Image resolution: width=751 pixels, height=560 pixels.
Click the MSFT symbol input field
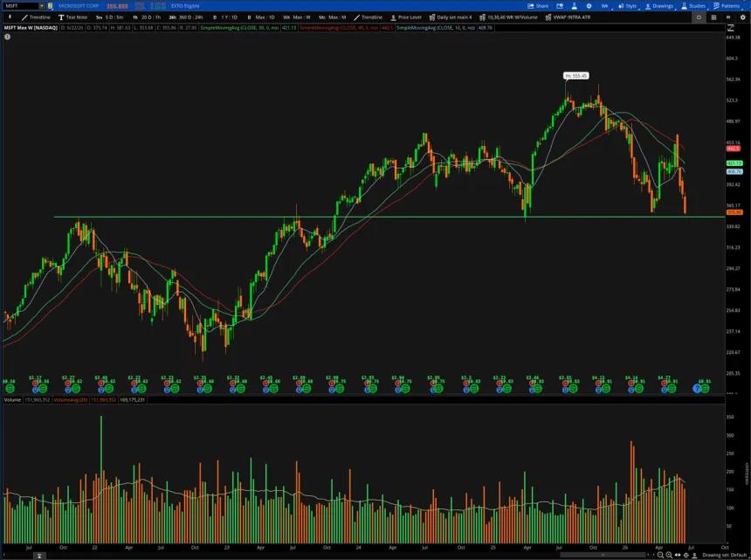(x=21, y=6)
